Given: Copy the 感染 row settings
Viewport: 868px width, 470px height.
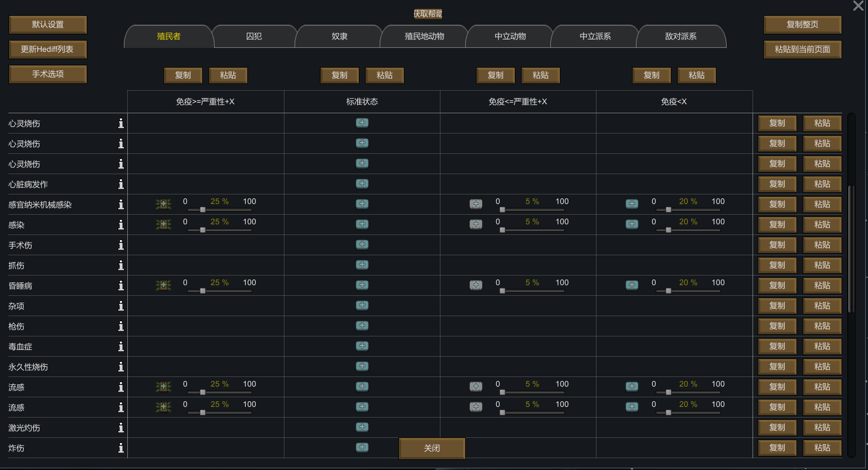Looking at the screenshot, I should point(777,225).
